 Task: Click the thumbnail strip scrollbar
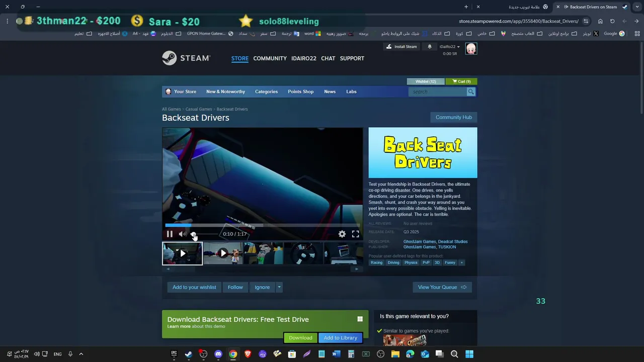coord(262,269)
